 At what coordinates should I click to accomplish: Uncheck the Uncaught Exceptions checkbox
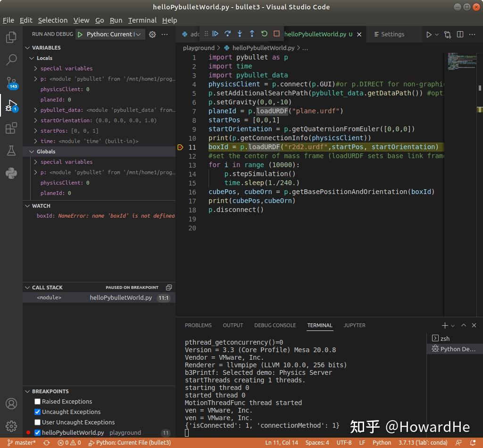pyautogui.click(x=38, y=412)
